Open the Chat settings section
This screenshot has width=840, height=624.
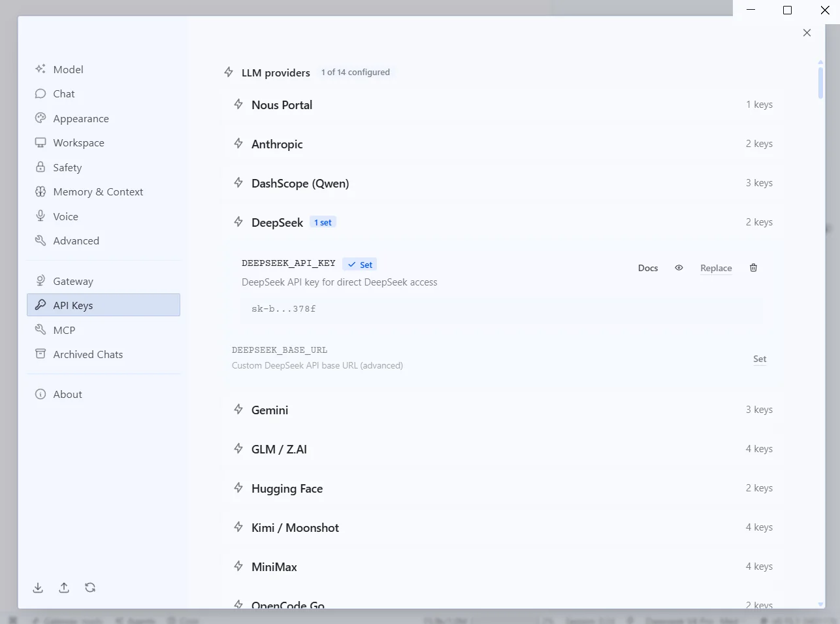click(103, 93)
